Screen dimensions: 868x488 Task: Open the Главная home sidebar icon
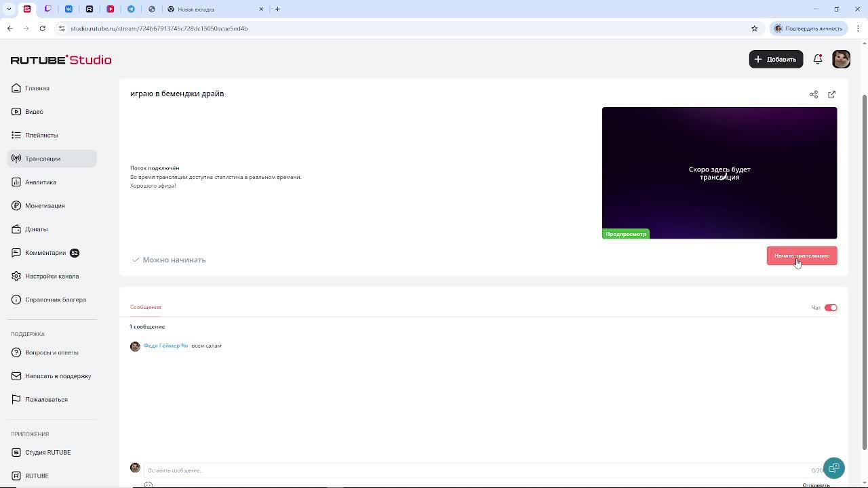[x=16, y=88]
